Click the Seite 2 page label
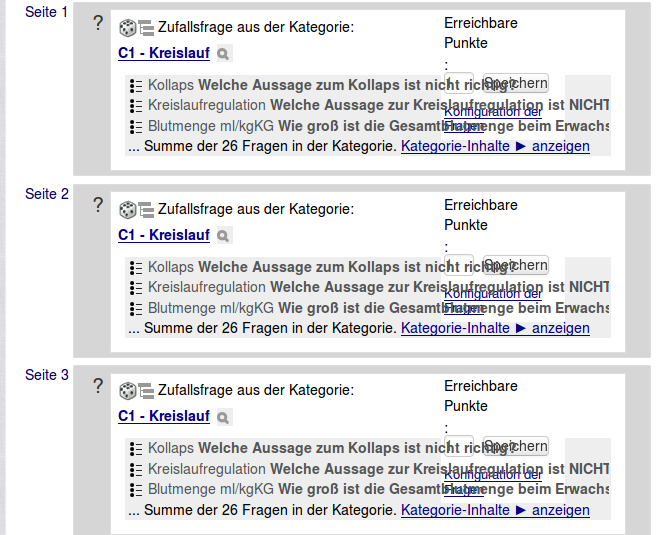 click(47, 194)
